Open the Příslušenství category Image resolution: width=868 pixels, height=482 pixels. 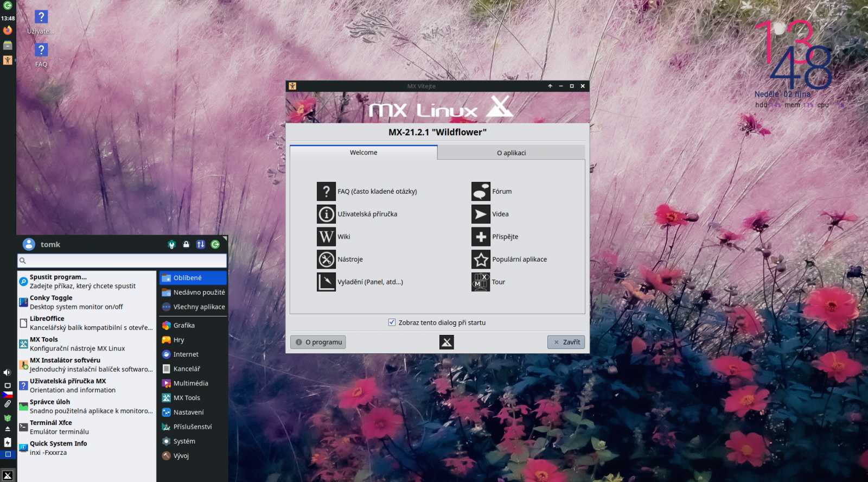[x=193, y=427]
